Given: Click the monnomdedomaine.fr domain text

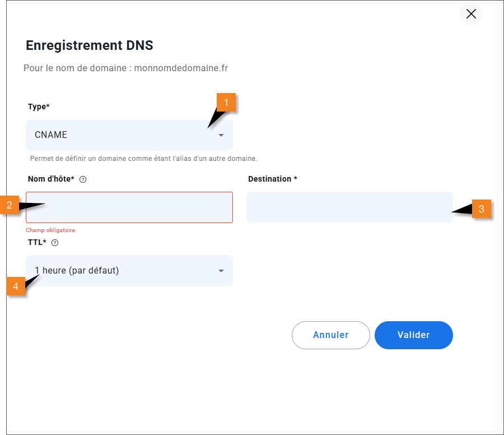Looking at the screenshot, I should pyautogui.click(x=181, y=68).
